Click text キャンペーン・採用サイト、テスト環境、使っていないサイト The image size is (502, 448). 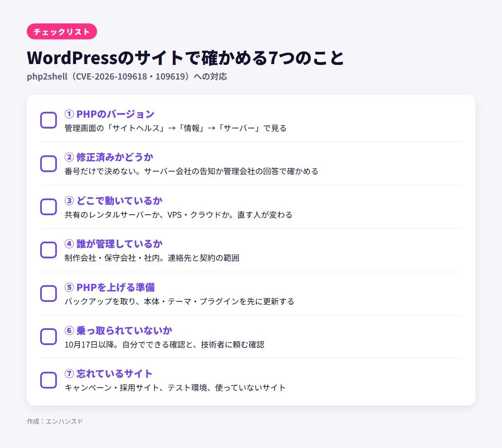point(175,388)
